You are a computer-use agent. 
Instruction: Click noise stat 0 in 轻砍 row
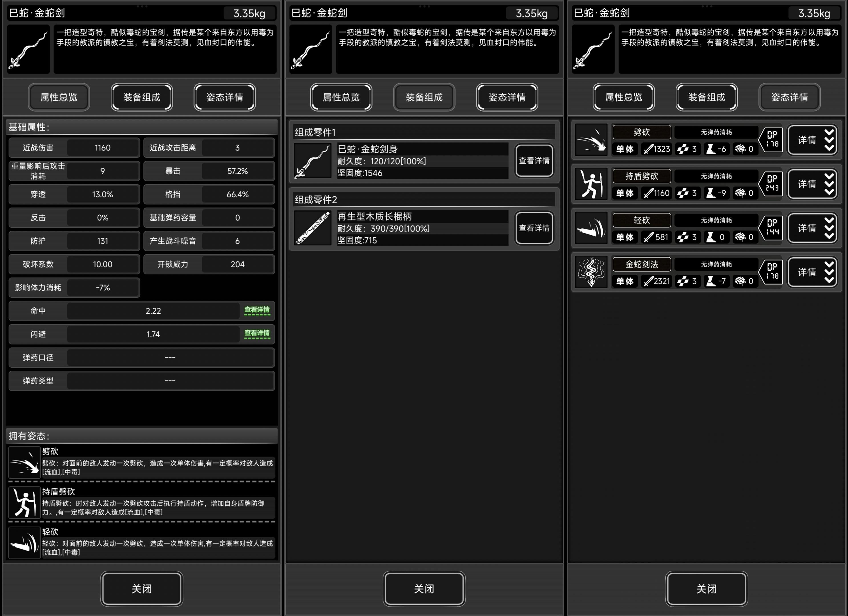pyautogui.click(x=745, y=237)
